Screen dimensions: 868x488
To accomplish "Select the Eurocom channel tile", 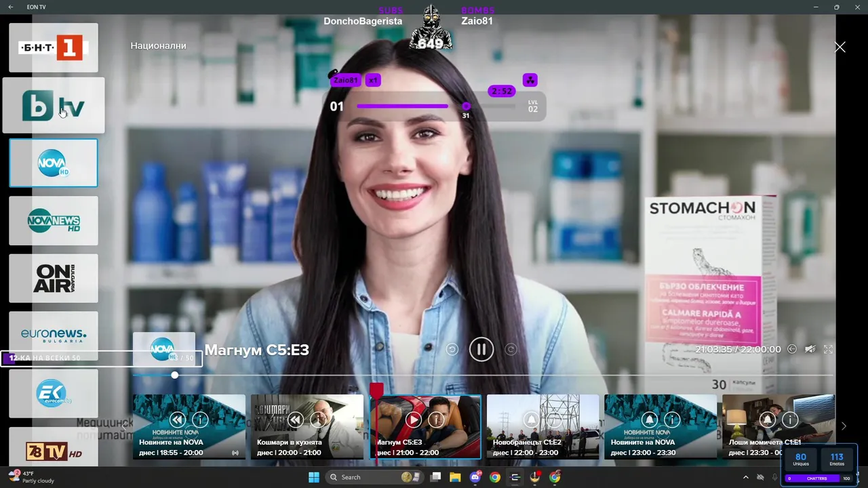I will (54, 394).
